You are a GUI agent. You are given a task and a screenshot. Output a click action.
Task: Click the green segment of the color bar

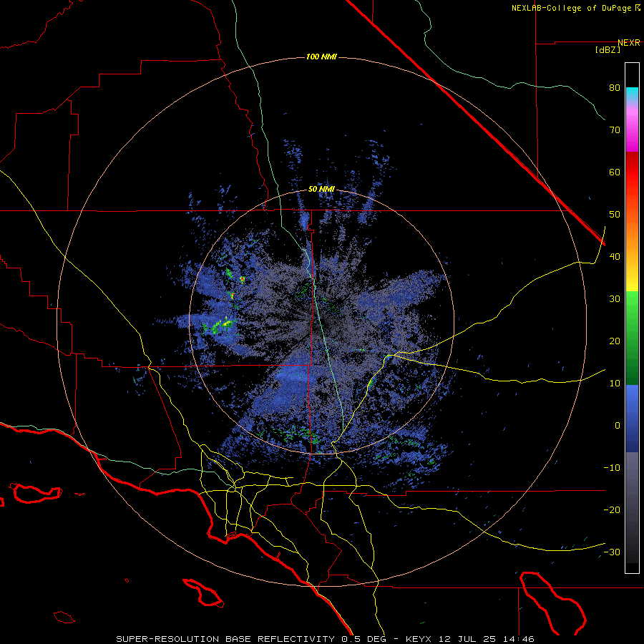pyautogui.click(x=632, y=338)
